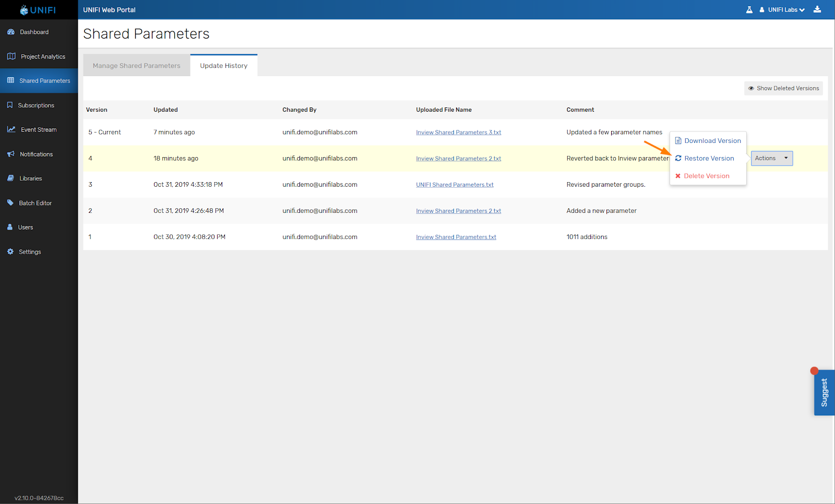Click the Event Stream chart icon
The width and height of the screenshot is (835, 504).
[x=11, y=129]
